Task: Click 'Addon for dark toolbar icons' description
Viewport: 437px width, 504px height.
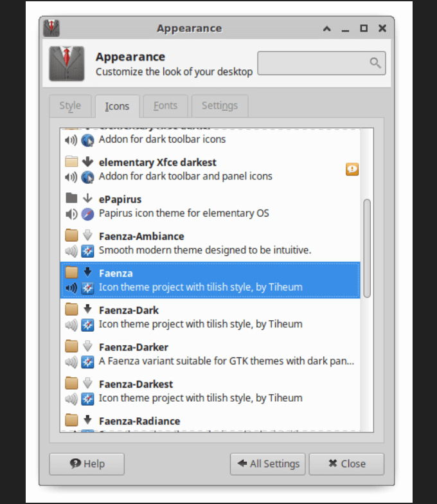Action: coord(162,139)
